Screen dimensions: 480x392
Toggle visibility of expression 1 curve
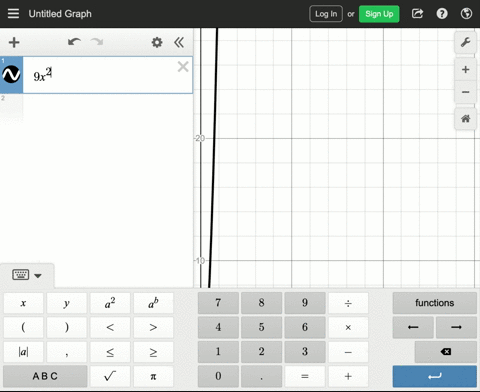11,74
